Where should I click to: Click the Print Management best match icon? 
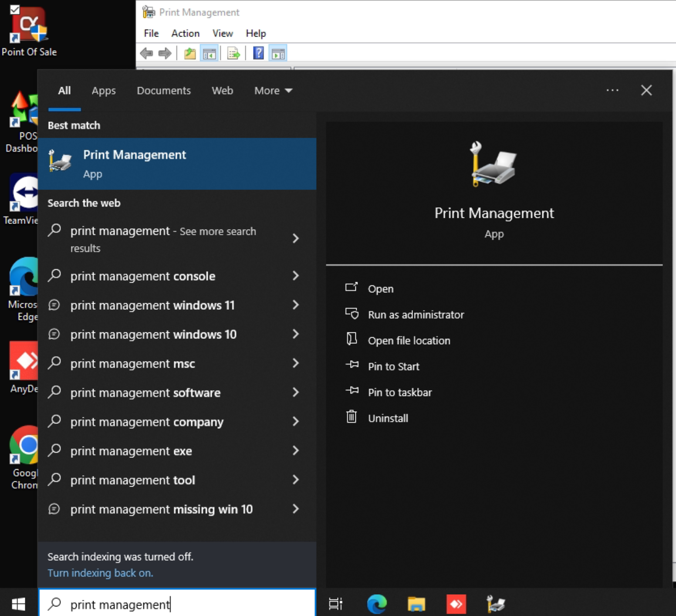coord(60,161)
